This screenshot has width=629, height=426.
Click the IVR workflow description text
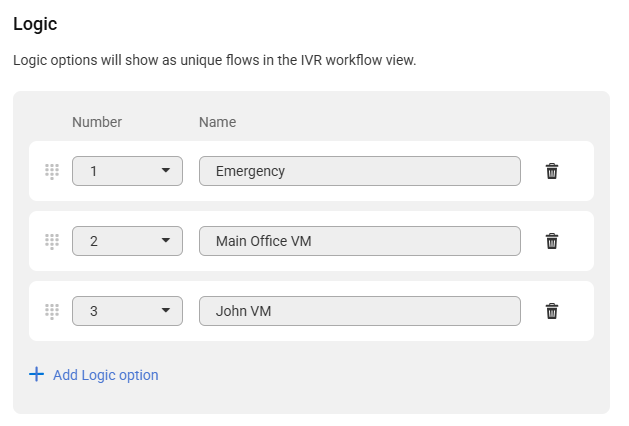point(214,60)
